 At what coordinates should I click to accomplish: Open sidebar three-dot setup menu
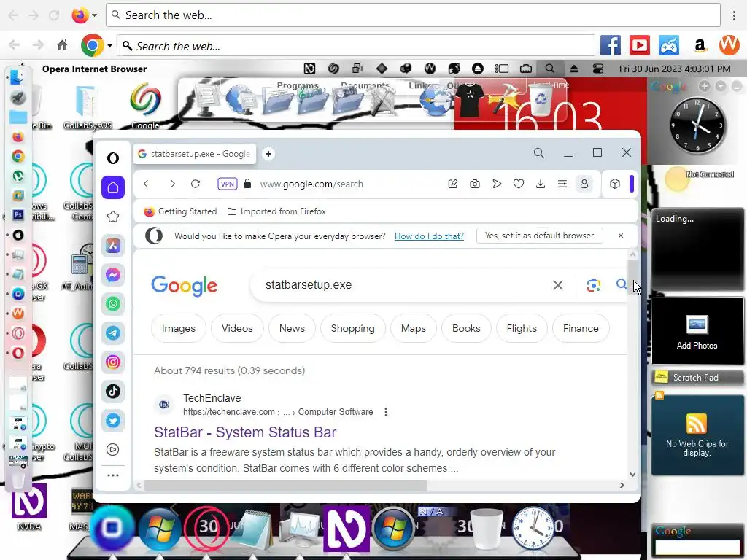(x=113, y=475)
